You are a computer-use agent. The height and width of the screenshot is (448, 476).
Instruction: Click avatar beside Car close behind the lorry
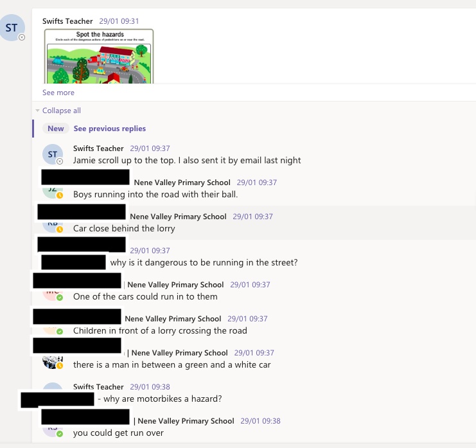53,226
